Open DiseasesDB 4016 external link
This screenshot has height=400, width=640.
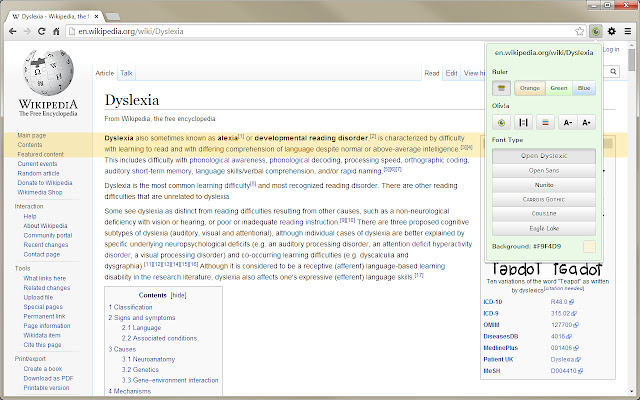pos(561,336)
